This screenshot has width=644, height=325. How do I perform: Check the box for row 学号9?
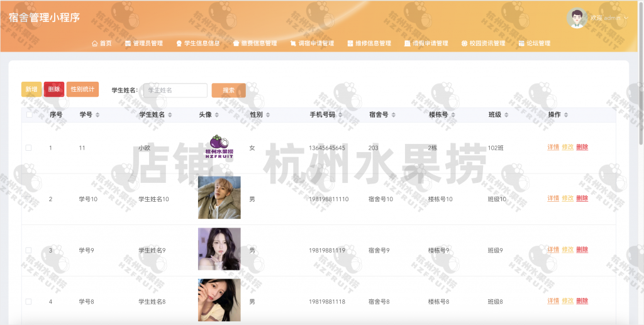coord(28,250)
